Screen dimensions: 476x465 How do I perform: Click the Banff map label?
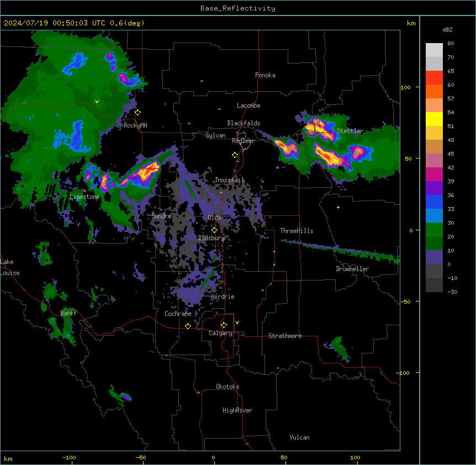pos(68,313)
